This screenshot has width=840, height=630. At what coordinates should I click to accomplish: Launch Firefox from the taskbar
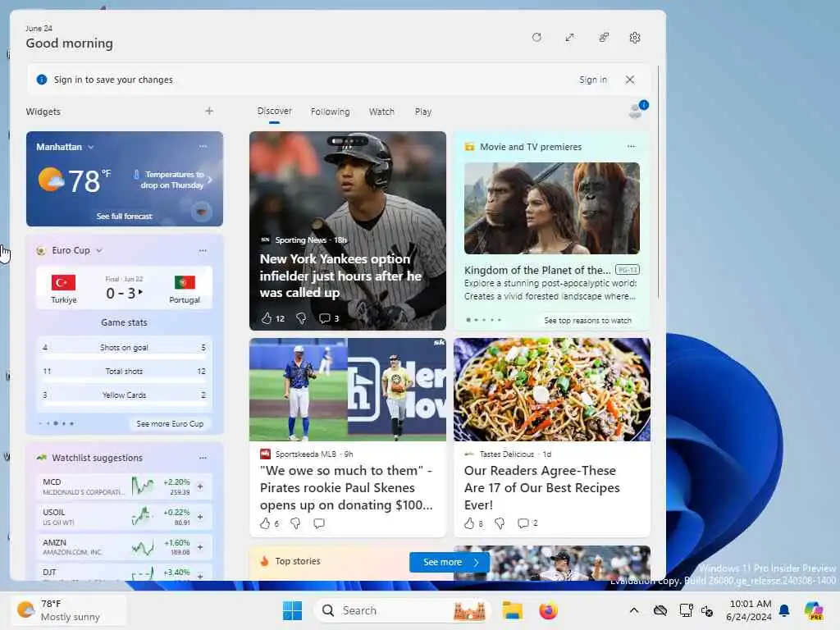click(x=548, y=610)
